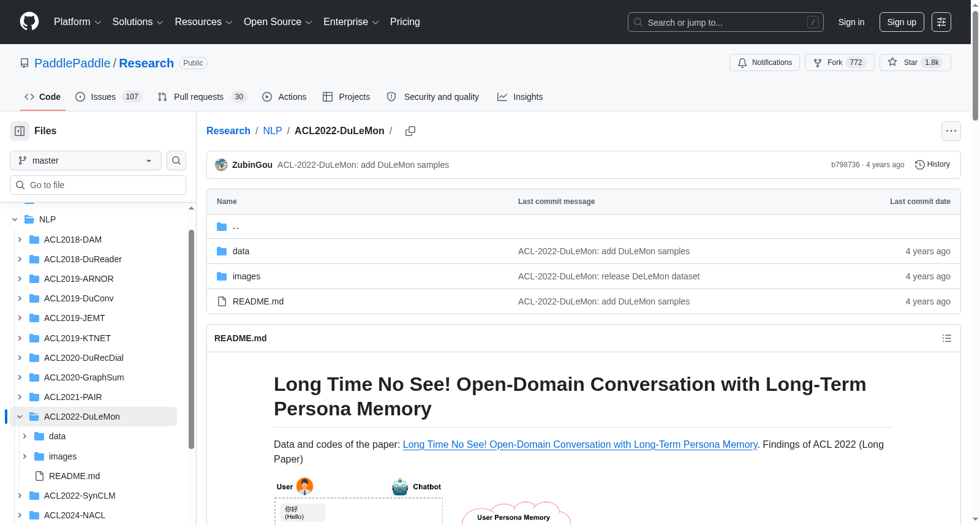The height and width of the screenshot is (525, 980).
Task: Open the Insights tab
Action: (x=520, y=97)
